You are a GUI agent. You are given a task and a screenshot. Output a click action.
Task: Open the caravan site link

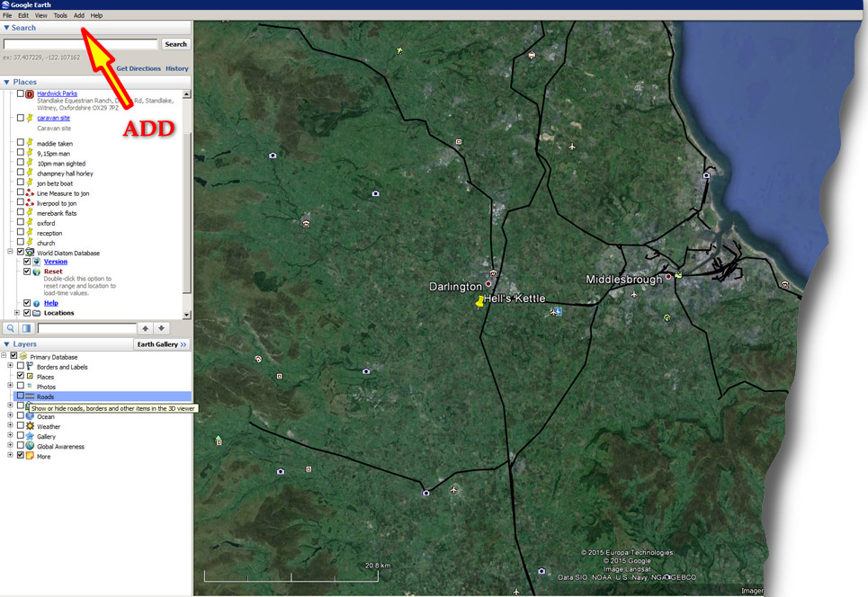pos(54,118)
